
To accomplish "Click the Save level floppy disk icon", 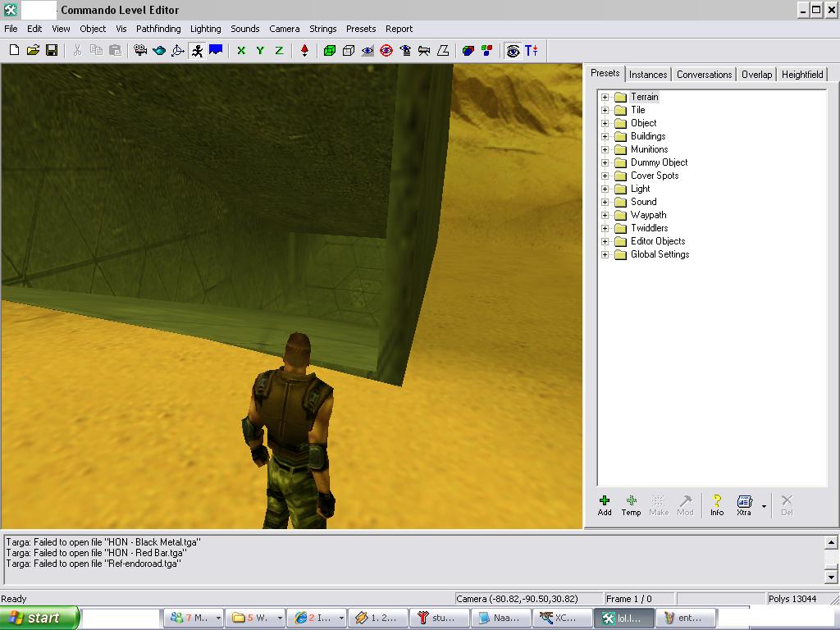I will pos(52,50).
